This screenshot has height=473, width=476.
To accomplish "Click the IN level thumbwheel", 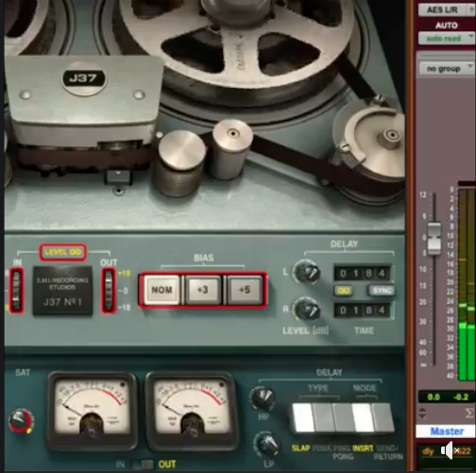I will coord(16,290).
